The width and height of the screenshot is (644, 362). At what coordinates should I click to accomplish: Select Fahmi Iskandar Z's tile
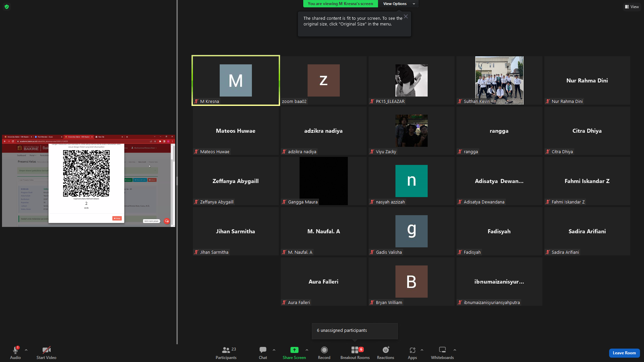click(x=587, y=181)
